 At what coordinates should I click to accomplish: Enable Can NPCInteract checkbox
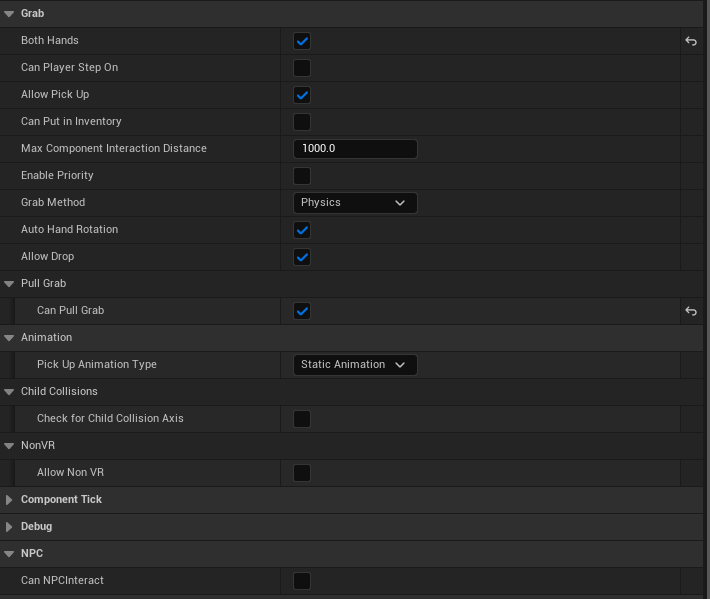[x=302, y=581]
